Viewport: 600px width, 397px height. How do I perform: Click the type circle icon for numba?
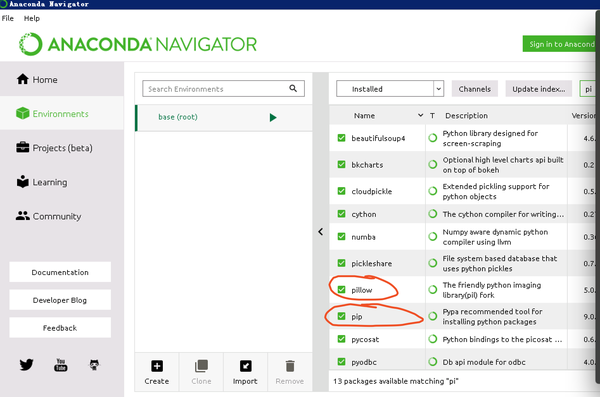point(433,237)
